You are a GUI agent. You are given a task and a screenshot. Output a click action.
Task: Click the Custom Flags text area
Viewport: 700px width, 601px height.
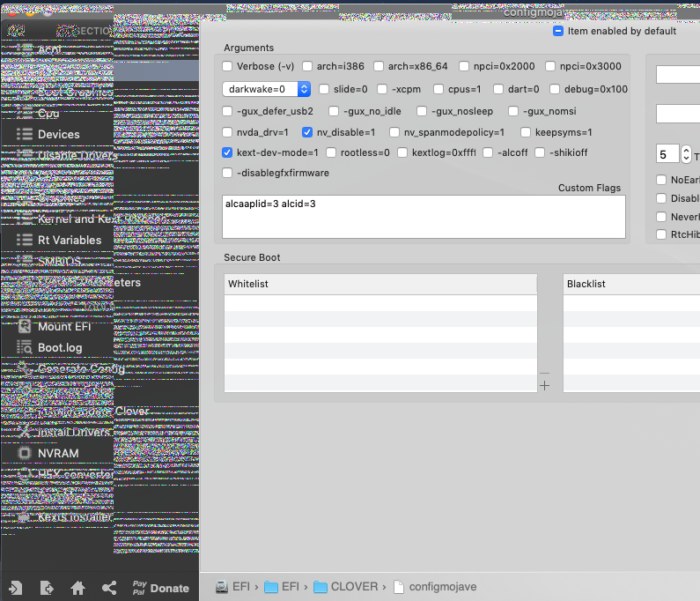click(x=424, y=217)
